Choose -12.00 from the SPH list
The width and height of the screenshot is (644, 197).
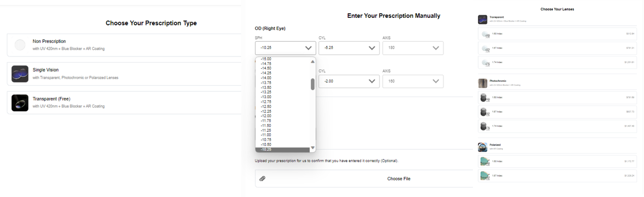point(266,116)
